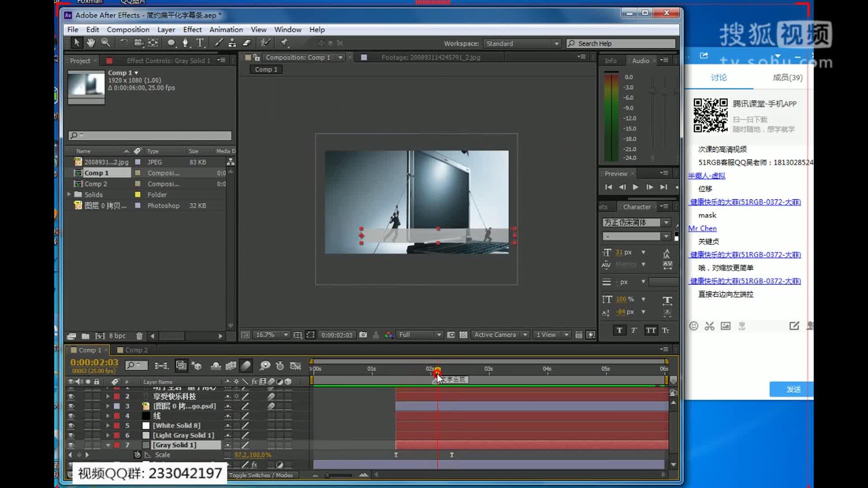Select the Horizontal Type tool

(x=200, y=43)
